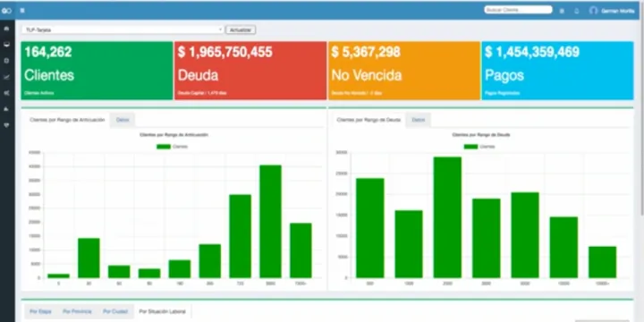Viewport: 644px width, 322px height.
Task: Select the monitor icon in sidebar
Action: point(6,45)
